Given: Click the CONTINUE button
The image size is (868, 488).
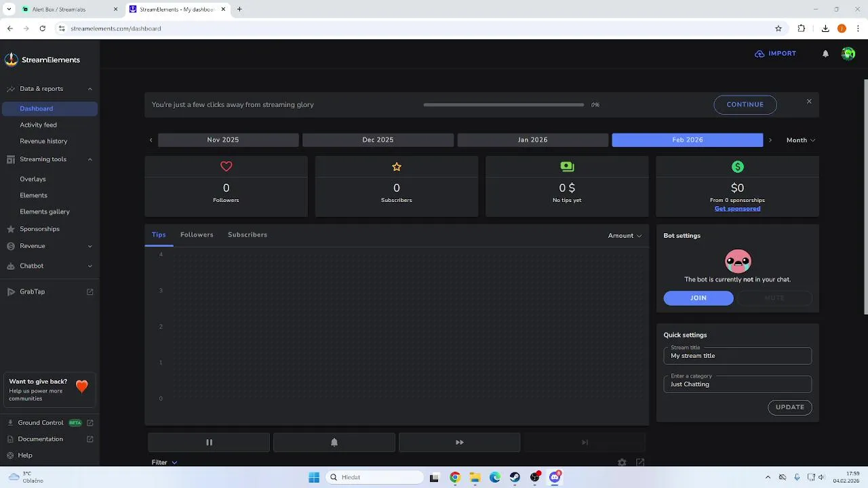Looking at the screenshot, I should 745,104.
